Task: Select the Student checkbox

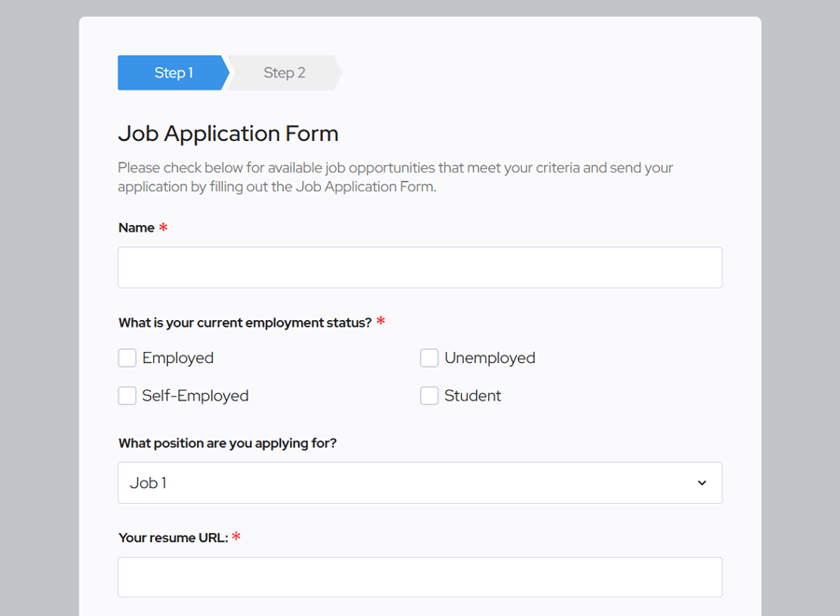Action: (429, 396)
